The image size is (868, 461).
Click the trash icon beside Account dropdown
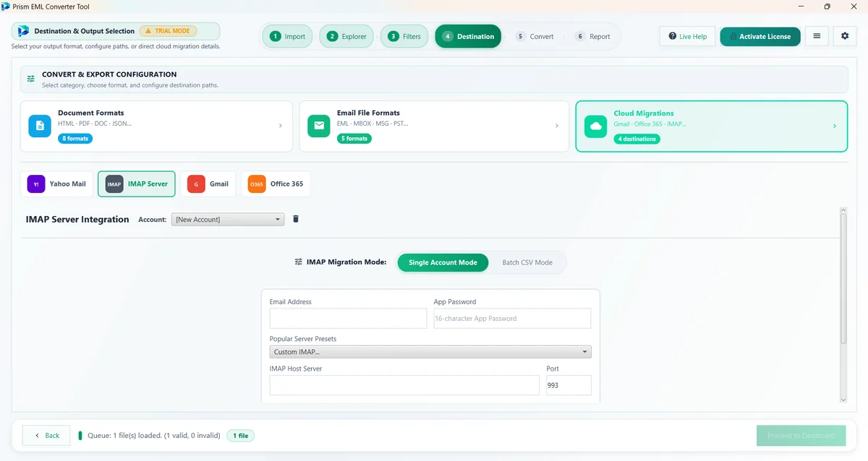click(x=296, y=219)
